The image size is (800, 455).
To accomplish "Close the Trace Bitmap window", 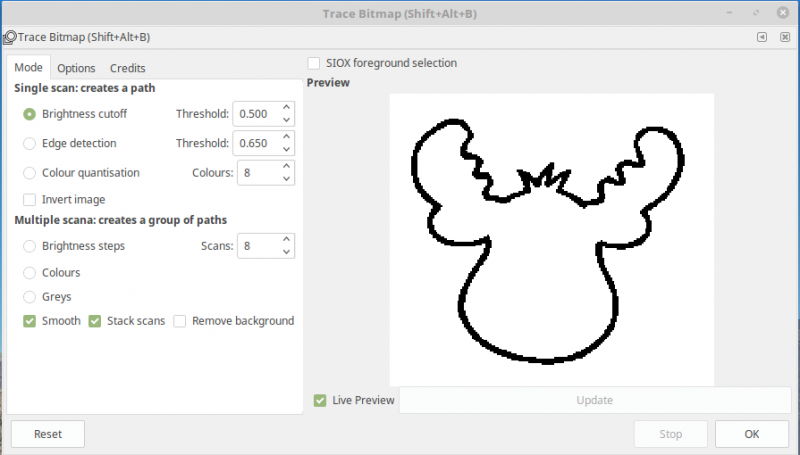I will click(x=781, y=14).
